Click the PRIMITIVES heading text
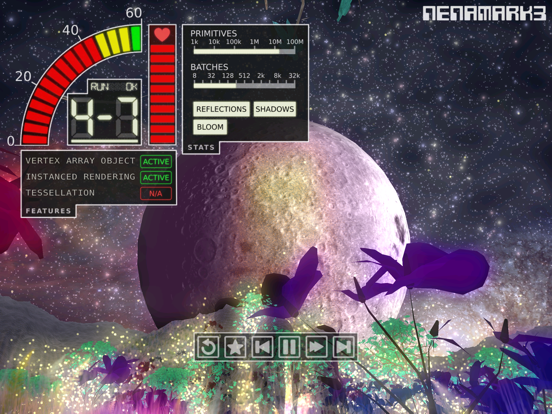The height and width of the screenshot is (414, 552). (214, 33)
